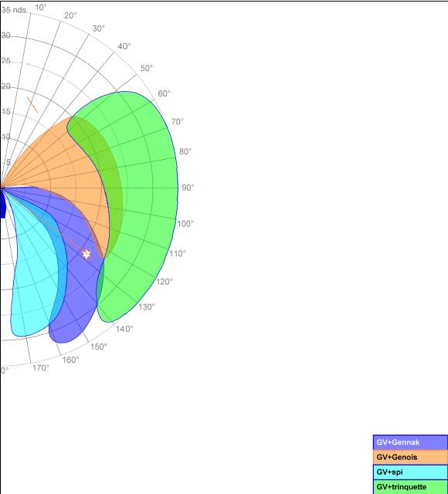Click inside the cyan GV+spi region
Image resolution: width=448 pixels, height=494 pixels.
[33, 283]
